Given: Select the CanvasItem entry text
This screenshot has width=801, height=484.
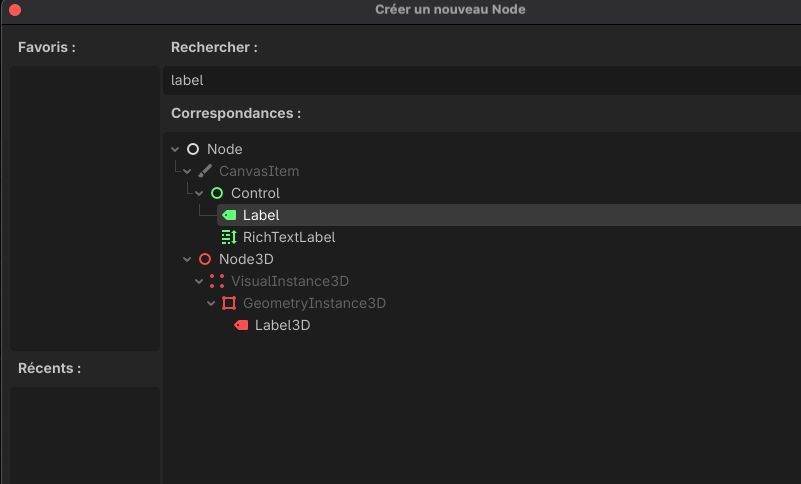Looking at the screenshot, I should pyautogui.click(x=259, y=171).
